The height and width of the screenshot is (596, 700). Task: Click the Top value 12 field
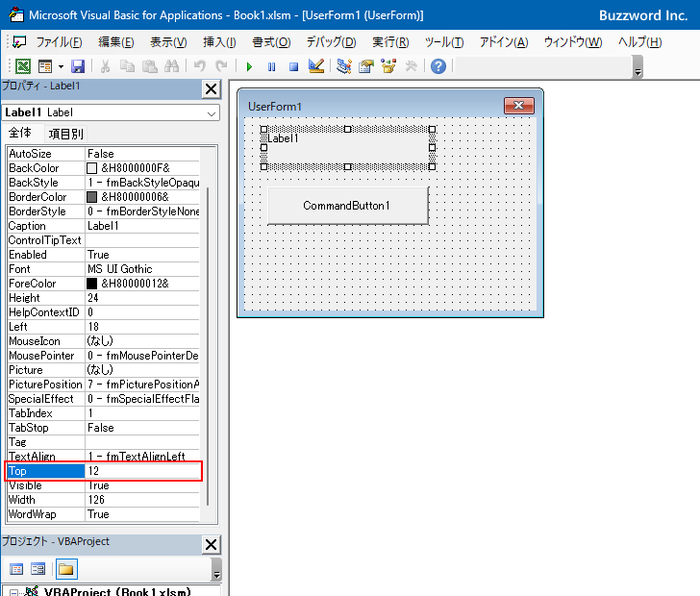tap(142, 471)
